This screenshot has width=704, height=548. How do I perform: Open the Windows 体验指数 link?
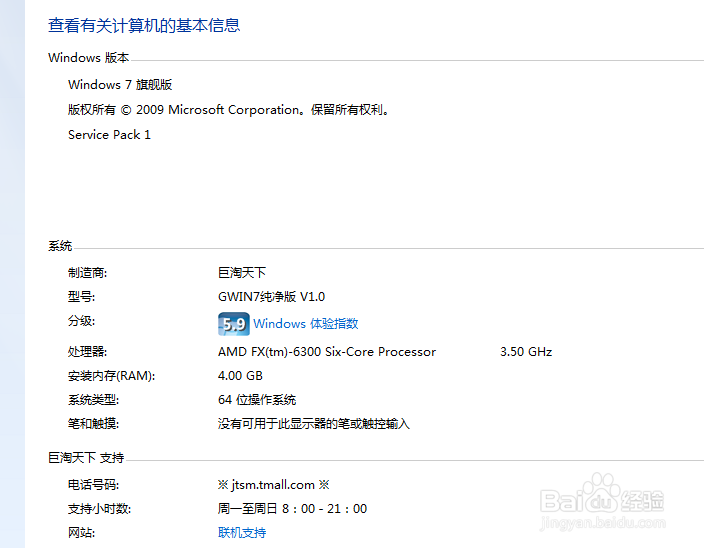click(306, 324)
